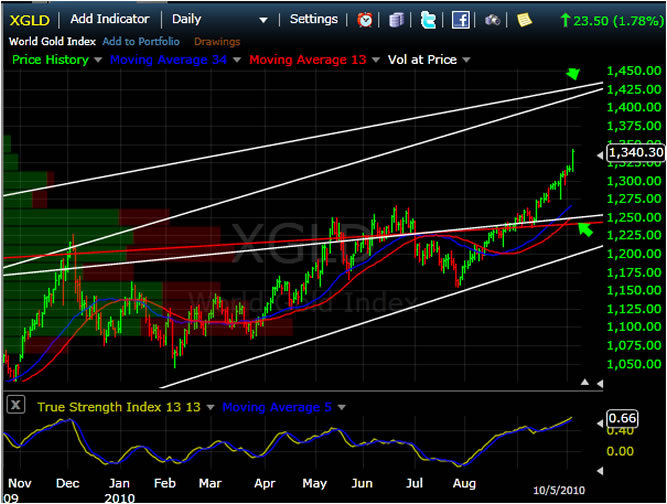Image resolution: width=667 pixels, height=504 pixels.
Task: Open the Add Indicator menu
Action: coord(110,19)
